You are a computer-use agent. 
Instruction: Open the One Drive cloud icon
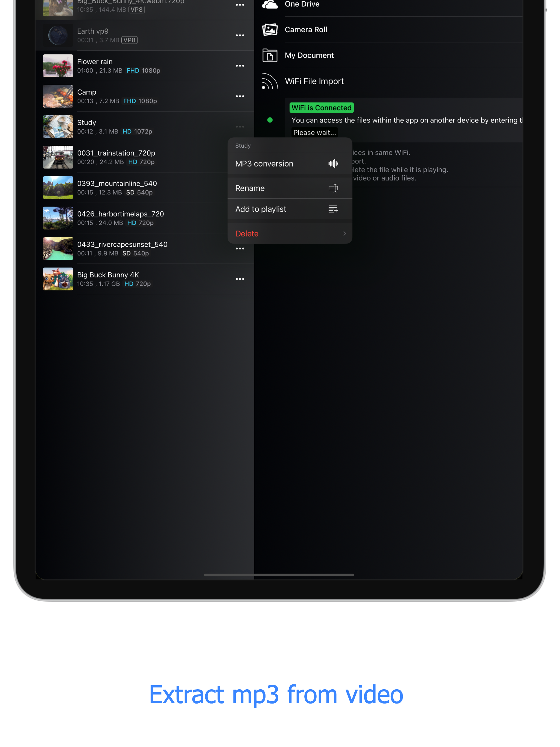270,4
